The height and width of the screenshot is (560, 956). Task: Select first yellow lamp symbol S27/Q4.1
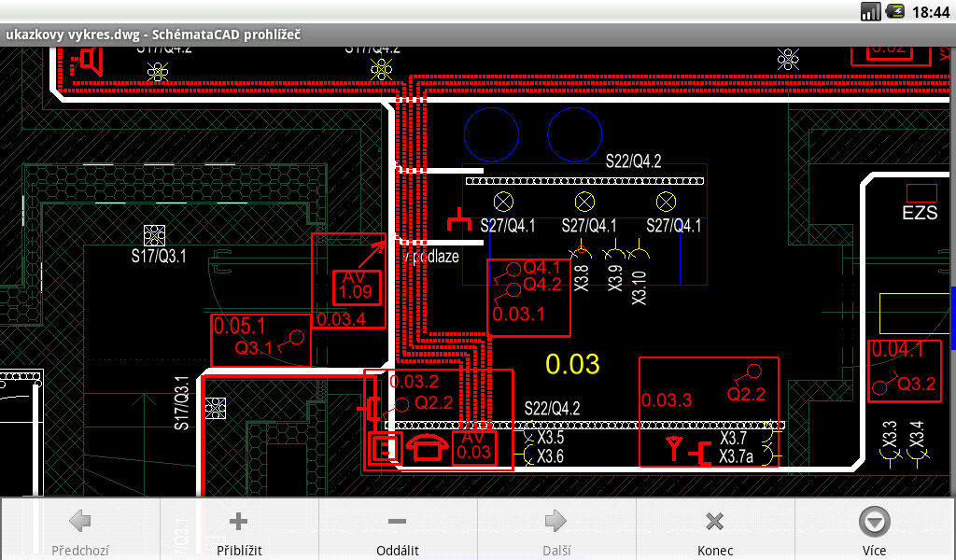coord(503,202)
